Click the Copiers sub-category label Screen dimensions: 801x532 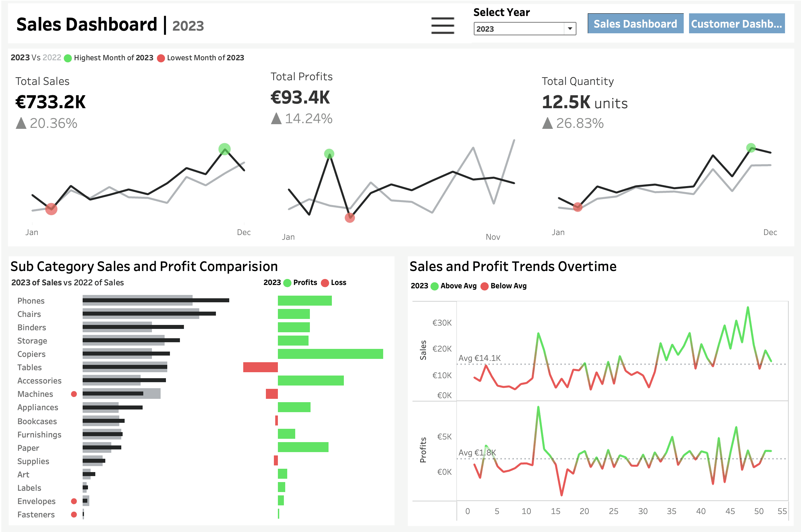(x=31, y=354)
